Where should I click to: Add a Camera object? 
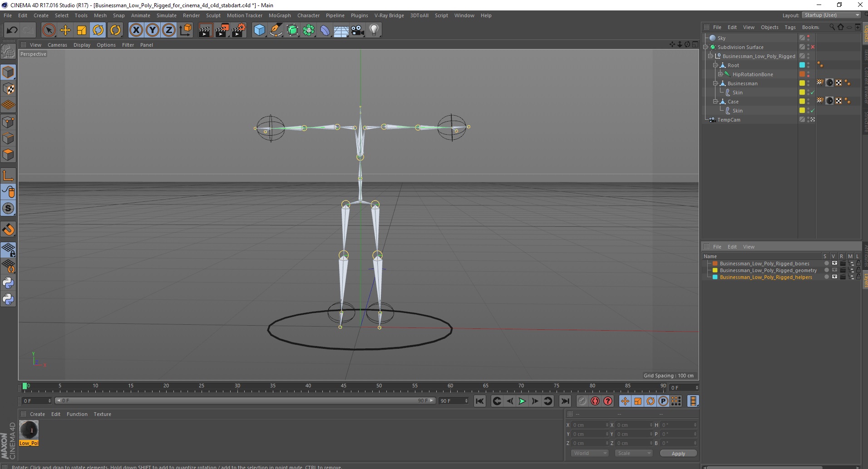coord(358,30)
